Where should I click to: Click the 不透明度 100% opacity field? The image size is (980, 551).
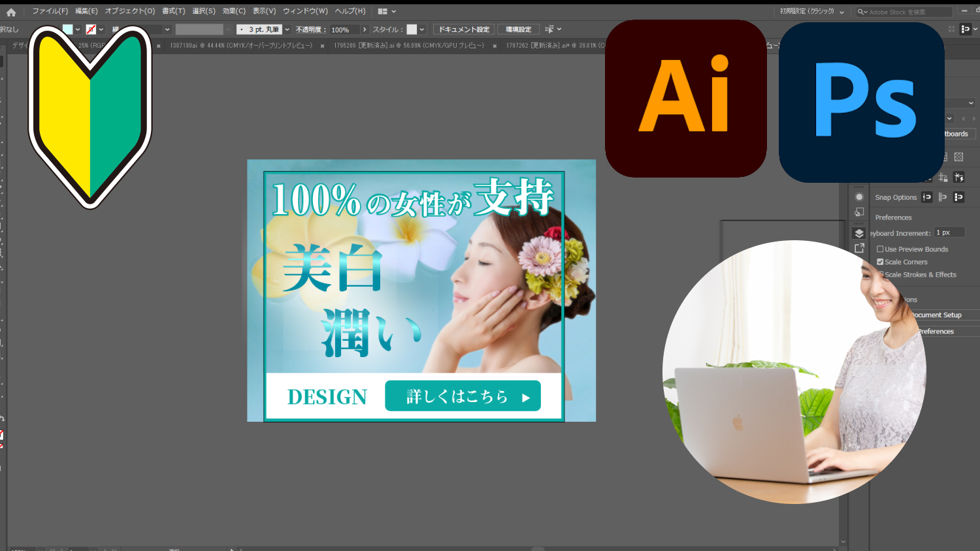[344, 30]
